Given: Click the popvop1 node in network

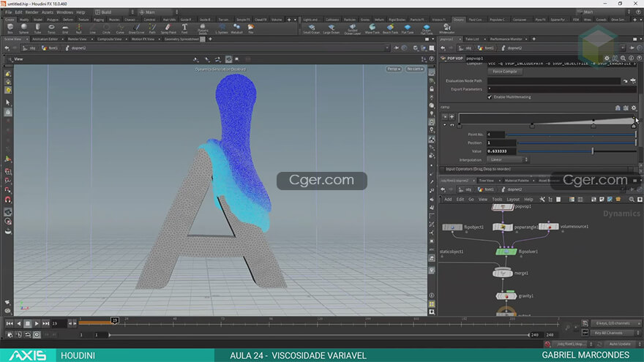Looking at the screenshot, I should point(502,207).
